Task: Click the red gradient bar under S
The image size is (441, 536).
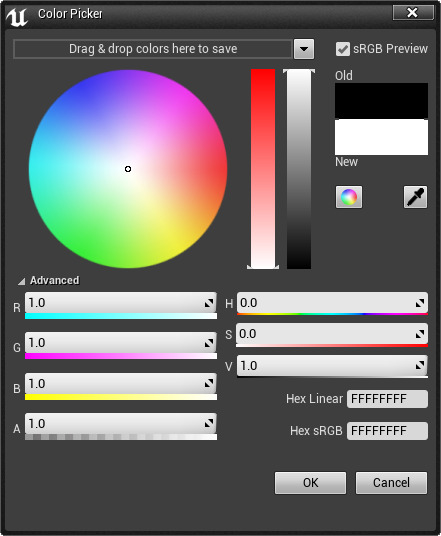Action: [x=332, y=346]
